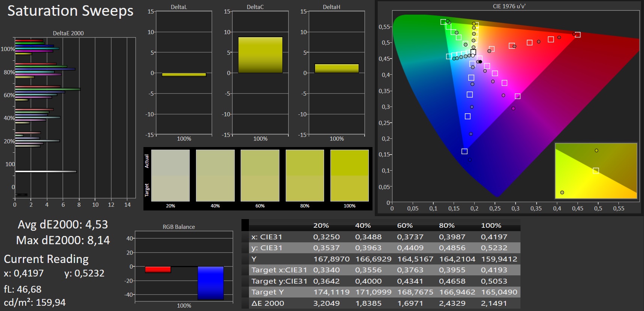Click the thin DeltaL chart bar
The image size is (644, 311).
click(184, 75)
